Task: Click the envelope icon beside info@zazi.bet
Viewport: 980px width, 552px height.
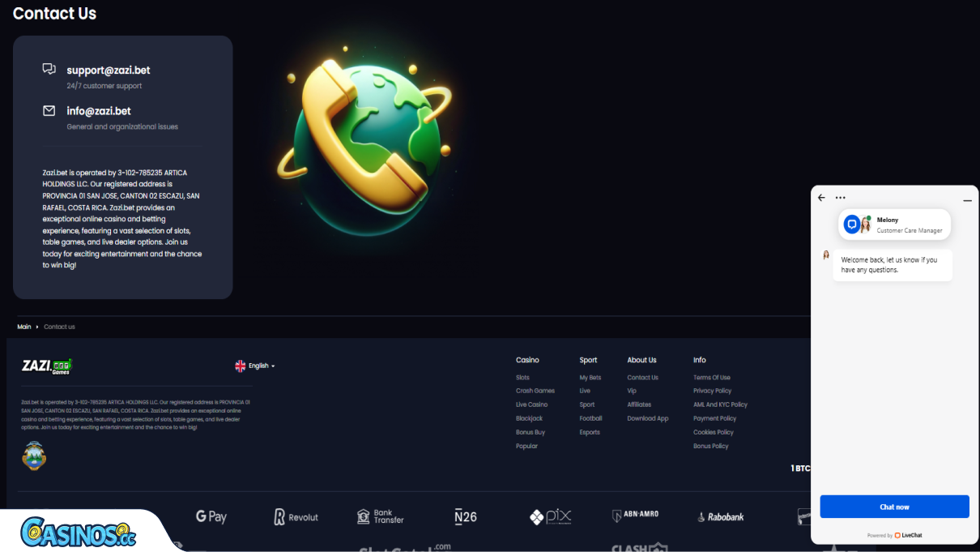Action: (49, 111)
